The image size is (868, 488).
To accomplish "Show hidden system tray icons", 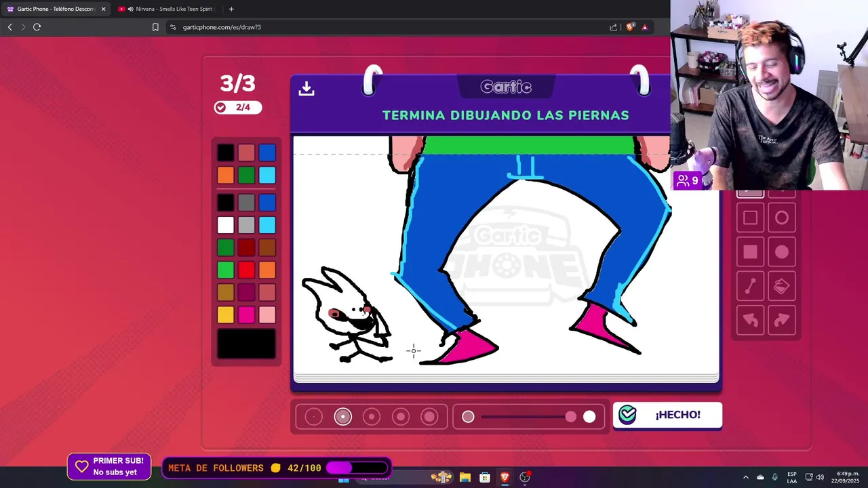I will 746,477.
